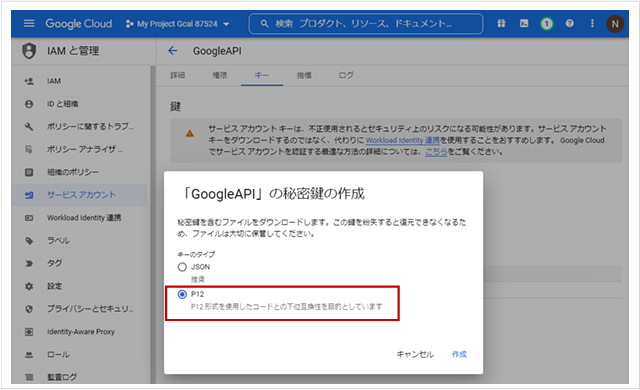This screenshot has height=390, width=640.
Task: Click the ロール hat icon
Action: coord(29,355)
